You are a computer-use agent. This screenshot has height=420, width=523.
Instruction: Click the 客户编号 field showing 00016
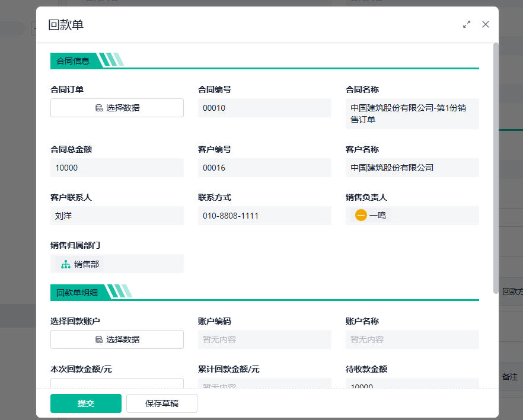[x=264, y=168]
